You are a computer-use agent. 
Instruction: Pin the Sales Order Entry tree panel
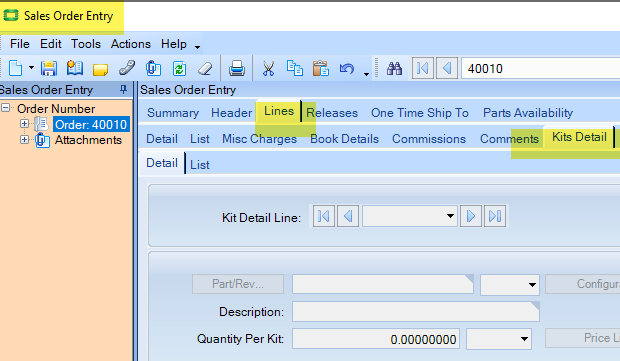(123, 90)
